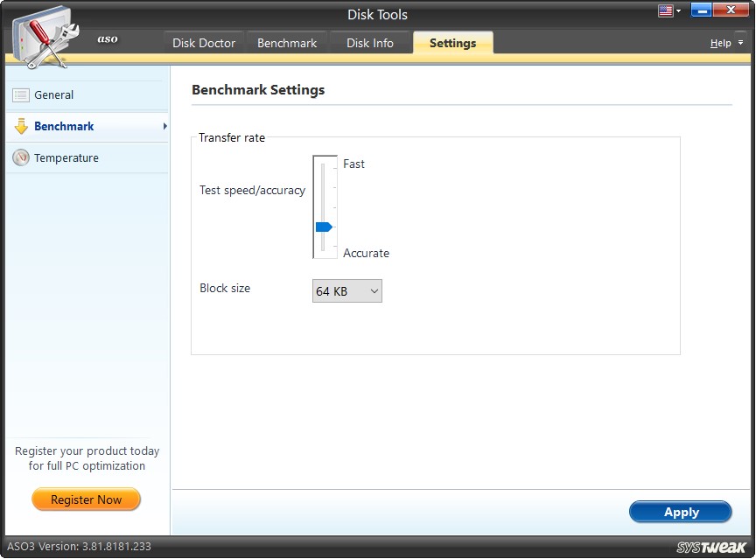This screenshot has width=756, height=559.
Task: Open the Disk Info tab
Action: coord(369,42)
